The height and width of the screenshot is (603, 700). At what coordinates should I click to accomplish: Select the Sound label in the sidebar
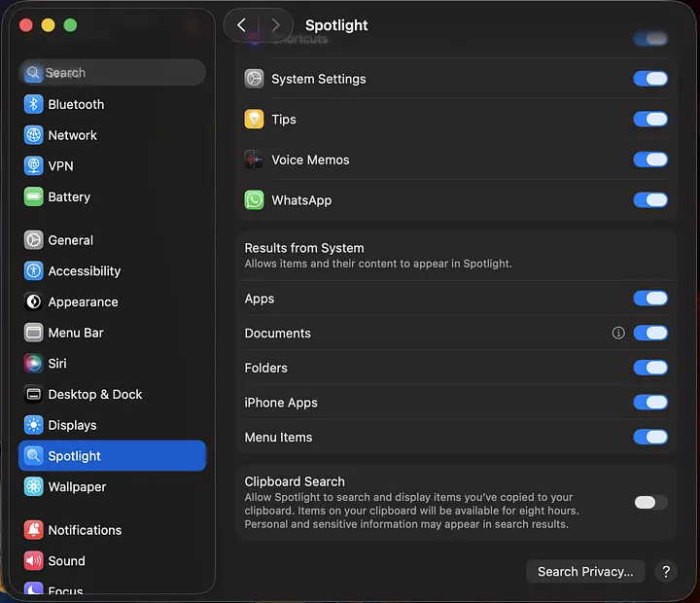[66, 561]
